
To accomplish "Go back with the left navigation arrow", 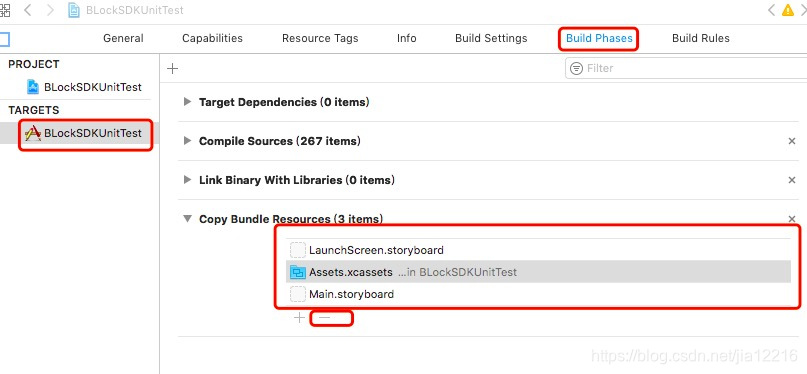I will [28, 10].
